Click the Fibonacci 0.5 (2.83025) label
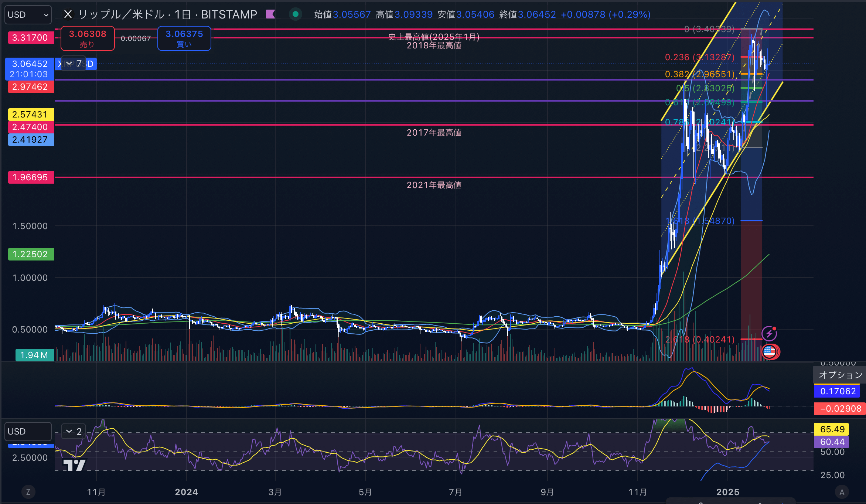 tap(705, 88)
